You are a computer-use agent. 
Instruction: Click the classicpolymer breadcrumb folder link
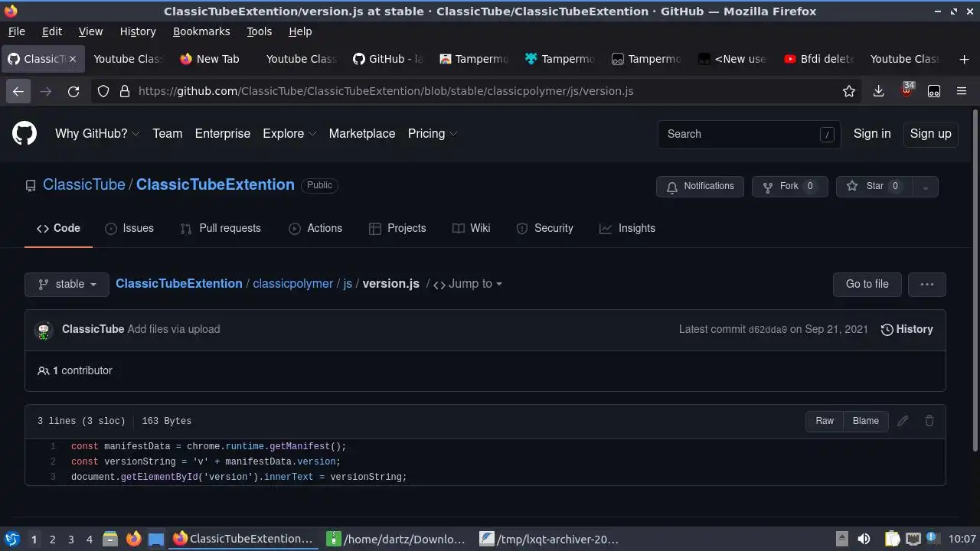click(292, 284)
